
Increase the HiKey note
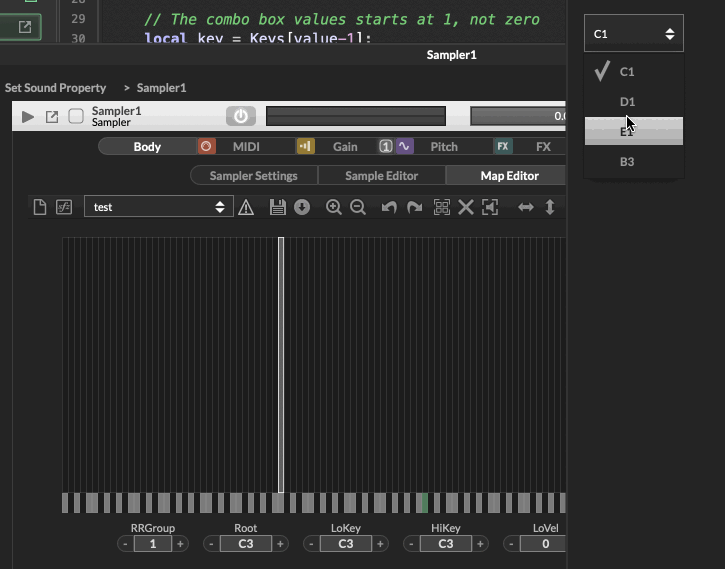click(x=480, y=544)
